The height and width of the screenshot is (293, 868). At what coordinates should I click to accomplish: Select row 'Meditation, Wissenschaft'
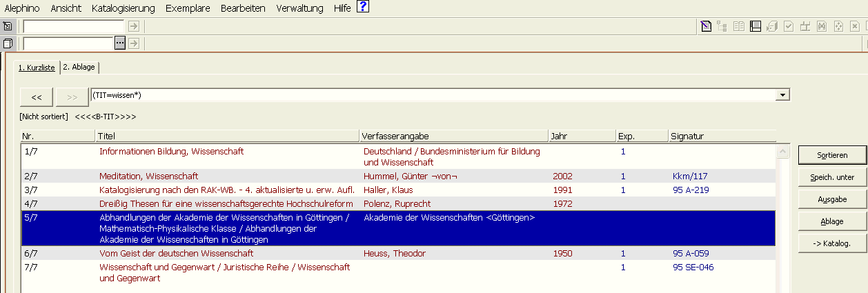click(x=398, y=176)
